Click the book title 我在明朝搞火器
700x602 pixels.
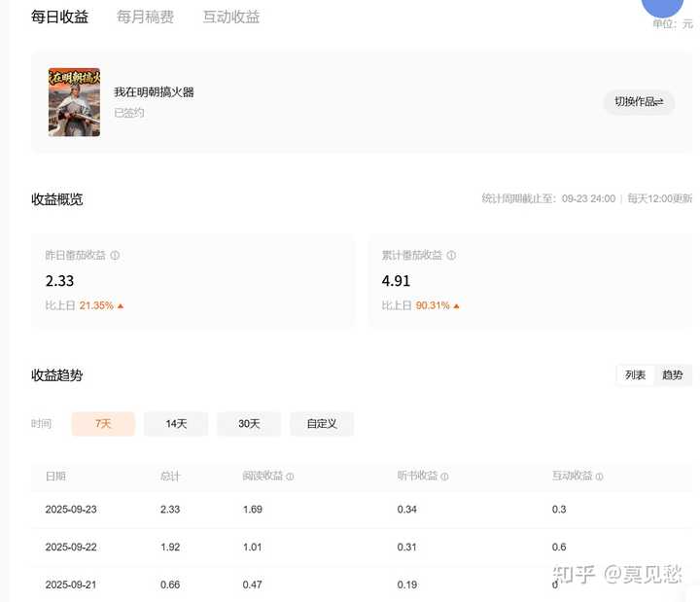[x=154, y=92]
